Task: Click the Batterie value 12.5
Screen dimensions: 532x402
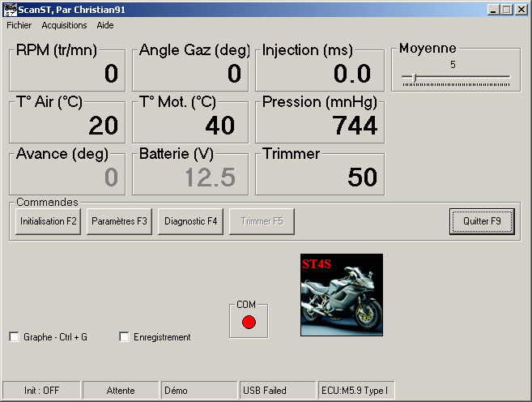Action: [211, 177]
